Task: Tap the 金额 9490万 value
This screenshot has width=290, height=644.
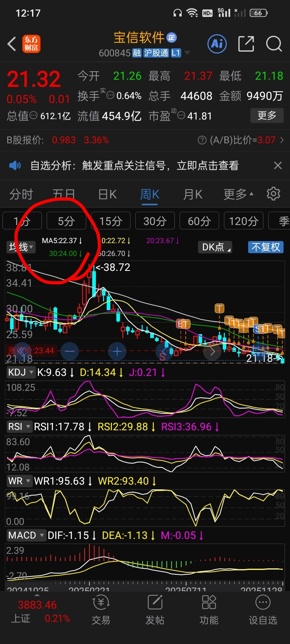Action: click(x=265, y=96)
